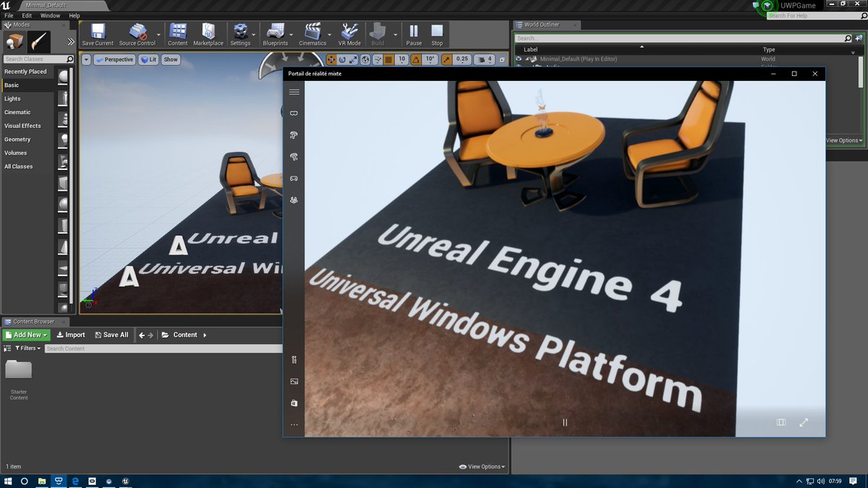Viewport: 868px width, 488px height.
Task: Select the Paint mode brush icon
Action: (39, 40)
